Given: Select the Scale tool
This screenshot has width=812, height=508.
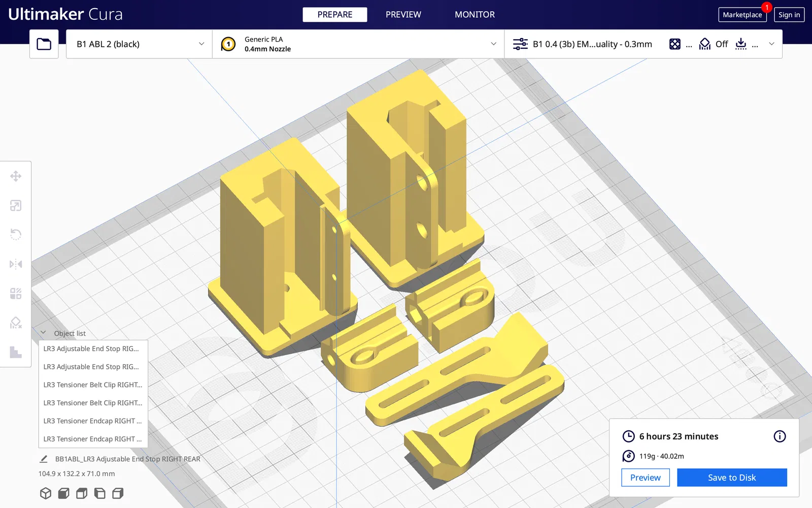Looking at the screenshot, I should 16,206.
